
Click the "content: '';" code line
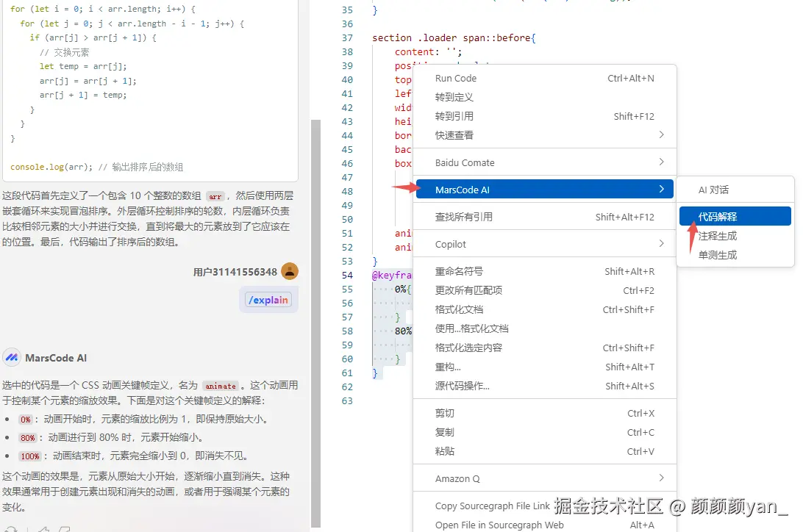428,51
